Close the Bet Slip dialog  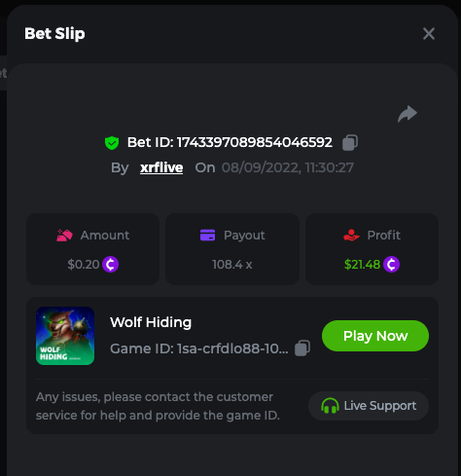tap(429, 33)
